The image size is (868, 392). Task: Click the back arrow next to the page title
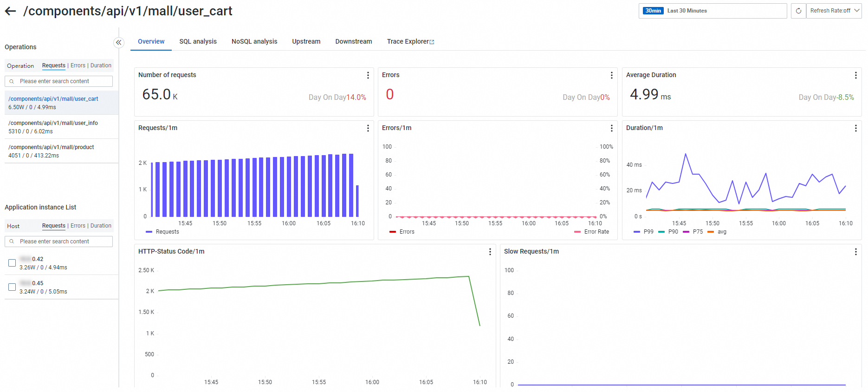tap(10, 11)
